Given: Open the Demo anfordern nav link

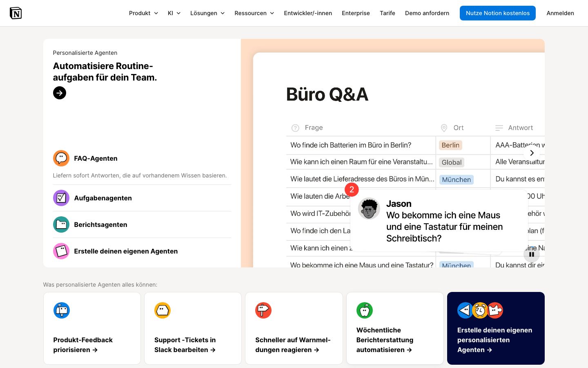Looking at the screenshot, I should point(427,13).
